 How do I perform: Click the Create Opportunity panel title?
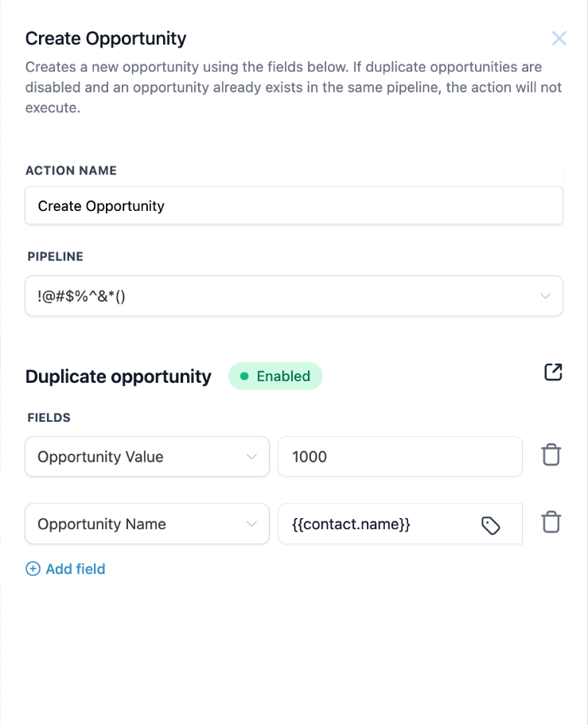[106, 38]
